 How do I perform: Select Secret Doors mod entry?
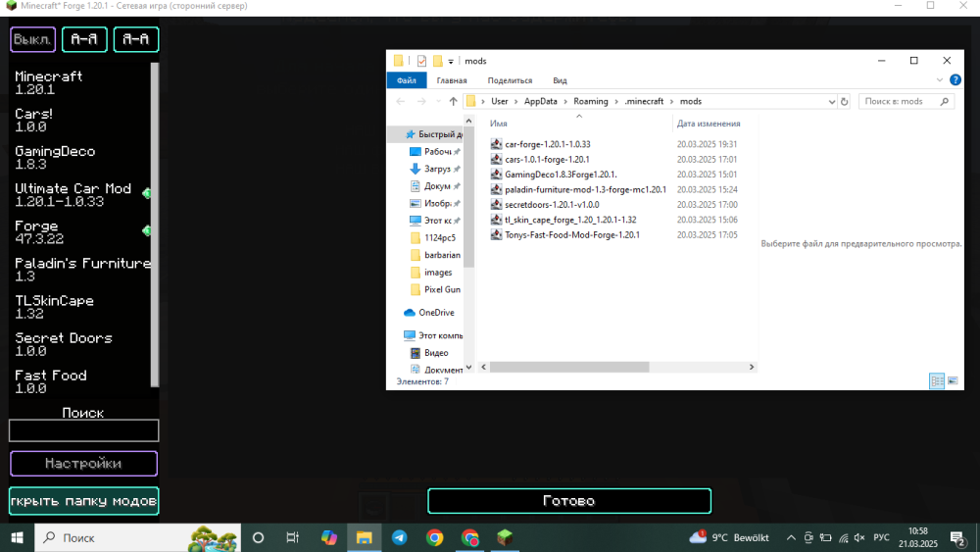click(x=63, y=344)
